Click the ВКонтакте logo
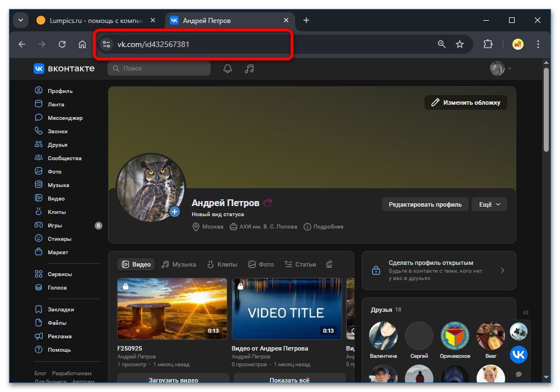The width and height of the screenshot is (560, 392). (x=64, y=68)
